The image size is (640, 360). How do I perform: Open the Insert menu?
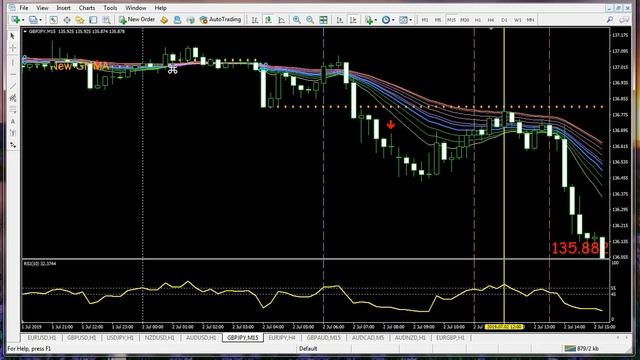[63, 8]
